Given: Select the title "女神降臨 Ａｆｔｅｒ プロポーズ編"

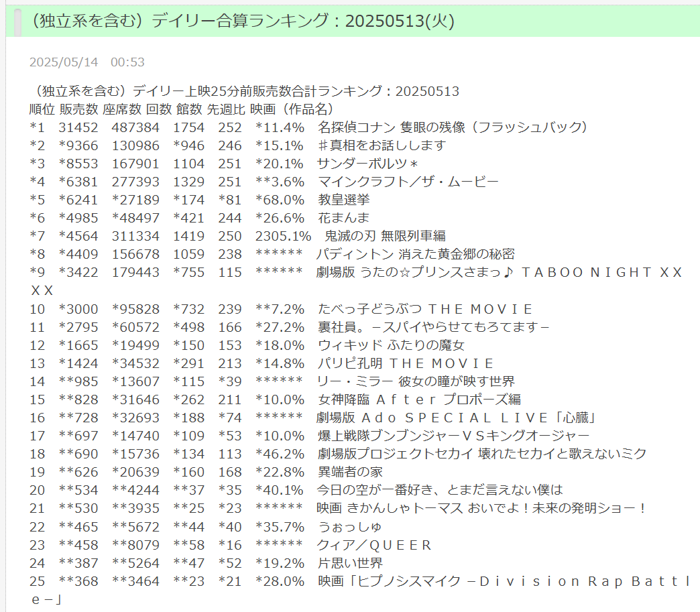Looking at the screenshot, I should point(420,400).
